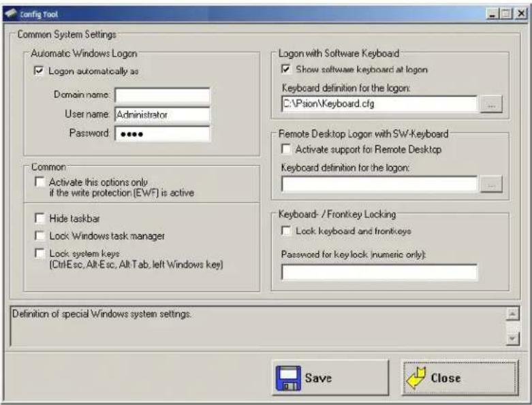This screenshot has width=532, height=405.
Task: Enable Activate support for Remote Desktop
Action: tap(286, 149)
